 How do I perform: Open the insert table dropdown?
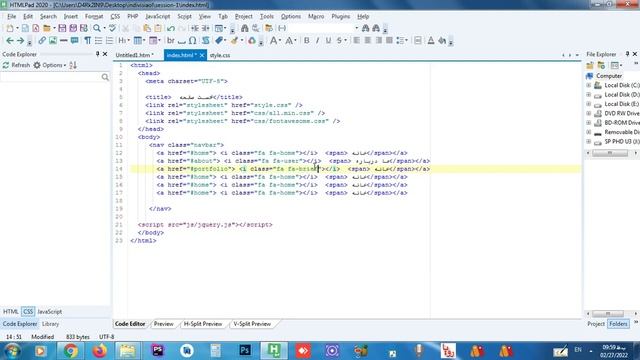pyautogui.click(x=140, y=40)
